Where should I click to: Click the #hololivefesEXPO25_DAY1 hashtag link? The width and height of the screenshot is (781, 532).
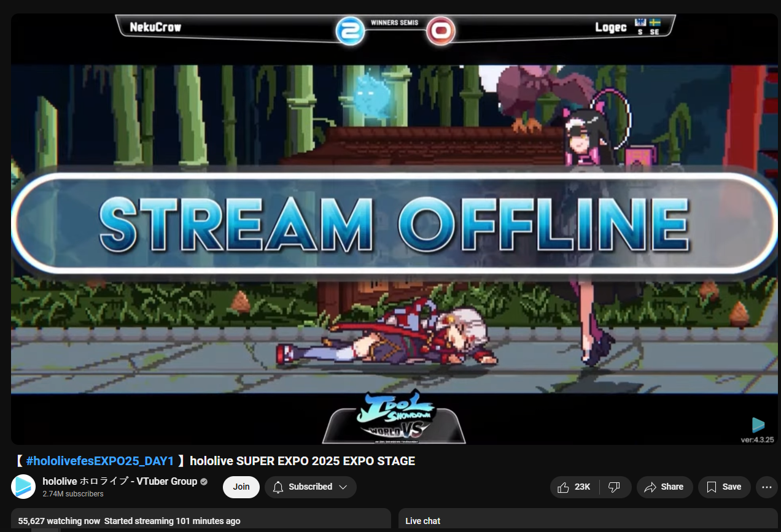pyautogui.click(x=100, y=461)
